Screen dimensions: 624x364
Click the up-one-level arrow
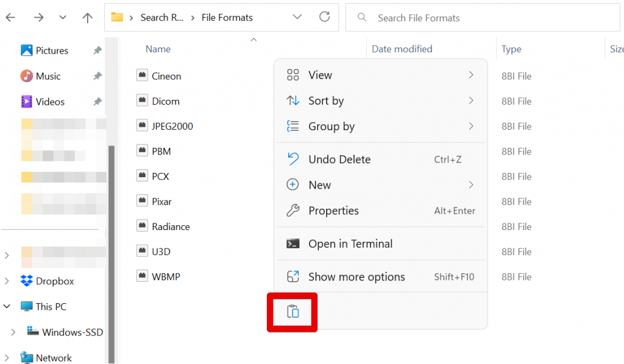pyautogui.click(x=87, y=17)
